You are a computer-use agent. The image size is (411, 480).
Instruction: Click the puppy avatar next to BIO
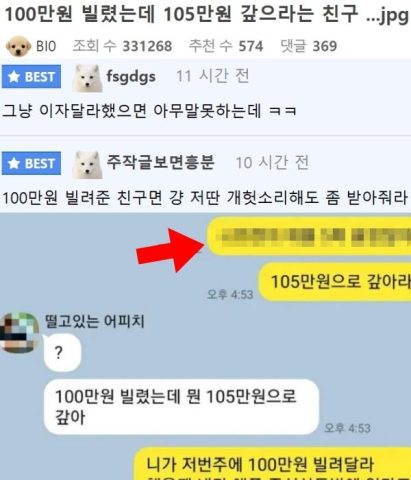pyautogui.click(x=18, y=46)
